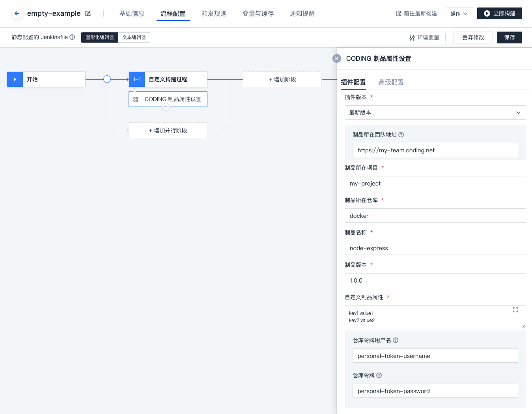Click + 增加并行阶段 placeholder

coord(168,130)
